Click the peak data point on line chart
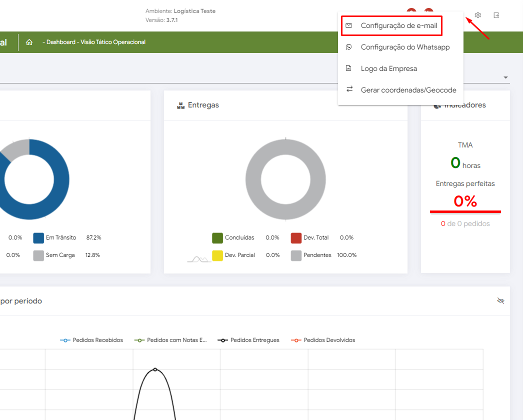523x420 pixels. [x=155, y=369]
